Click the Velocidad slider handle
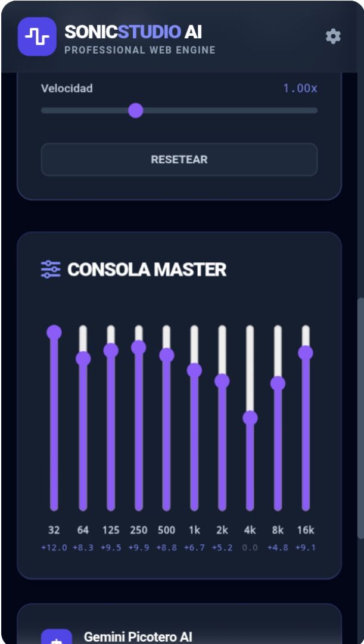364x644 pixels. (x=136, y=110)
